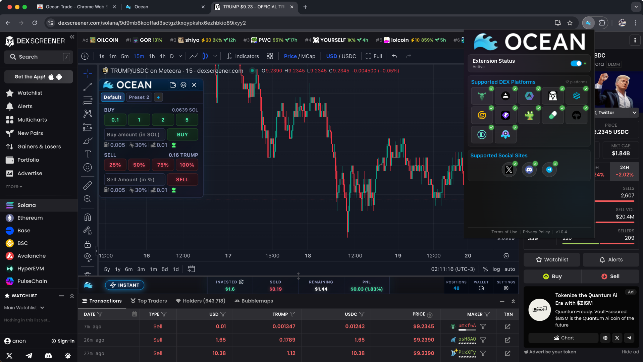Click the 50% sell button
This screenshot has height=362, width=644.
(139, 165)
